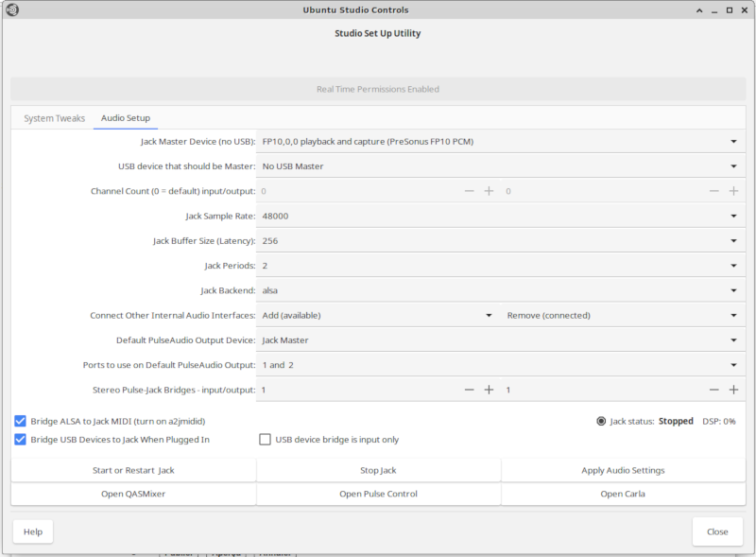The height and width of the screenshot is (557, 756).
Task: Click the Stereo Pulse-Jack Bridges input field
Action: click(359, 390)
